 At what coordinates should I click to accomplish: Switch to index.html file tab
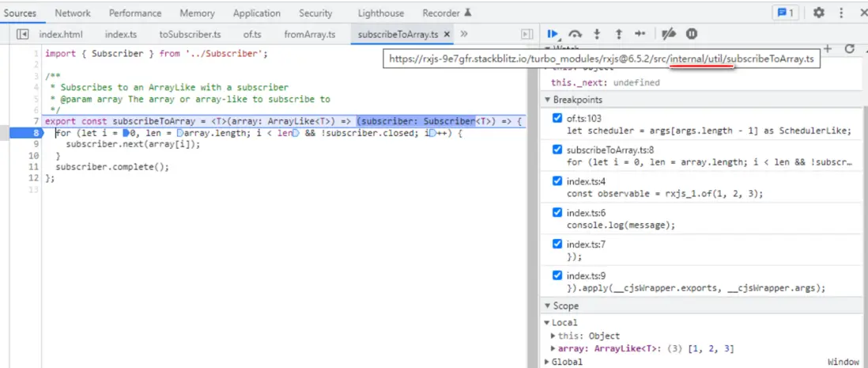coord(61,34)
